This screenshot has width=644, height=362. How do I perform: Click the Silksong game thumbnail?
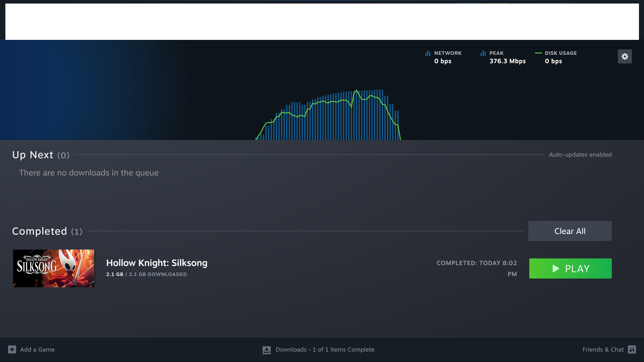point(53,268)
